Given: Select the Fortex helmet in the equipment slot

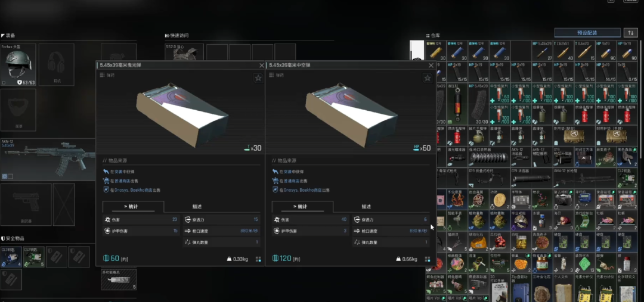Looking at the screenshot, I should 18,64.
